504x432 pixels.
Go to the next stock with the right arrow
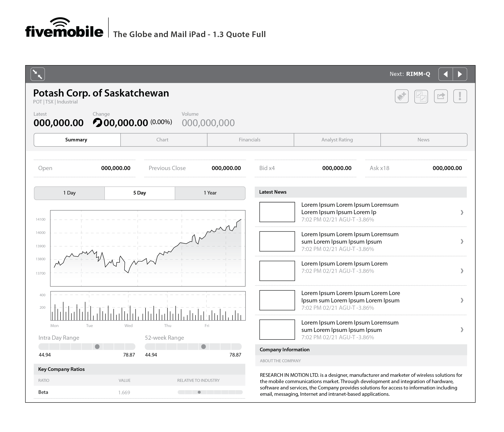(460, 74)
